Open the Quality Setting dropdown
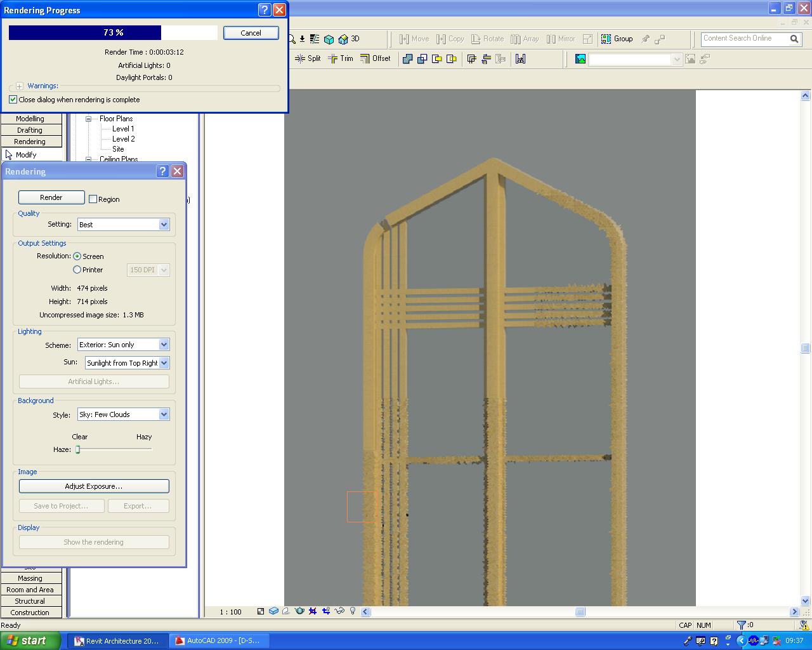 pos(164,225)
